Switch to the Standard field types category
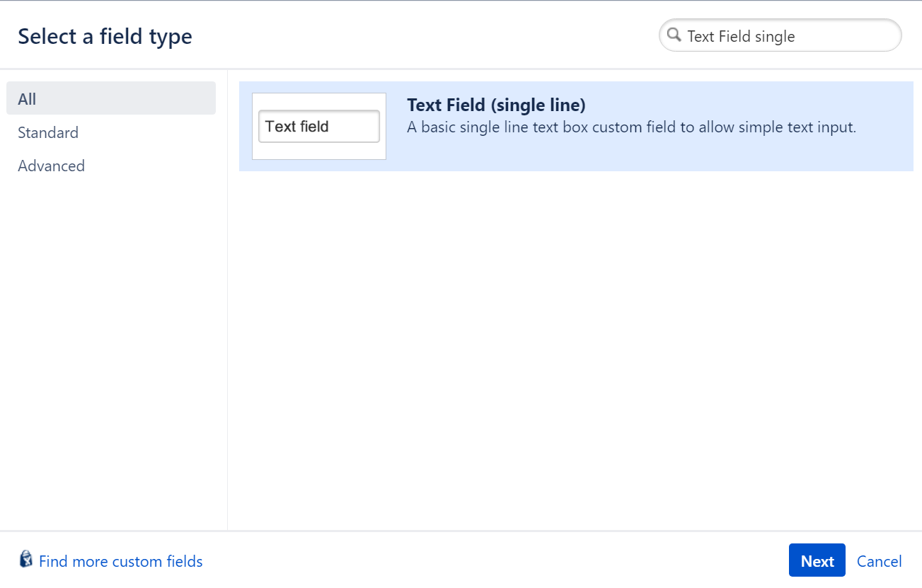 pos(48,132)
